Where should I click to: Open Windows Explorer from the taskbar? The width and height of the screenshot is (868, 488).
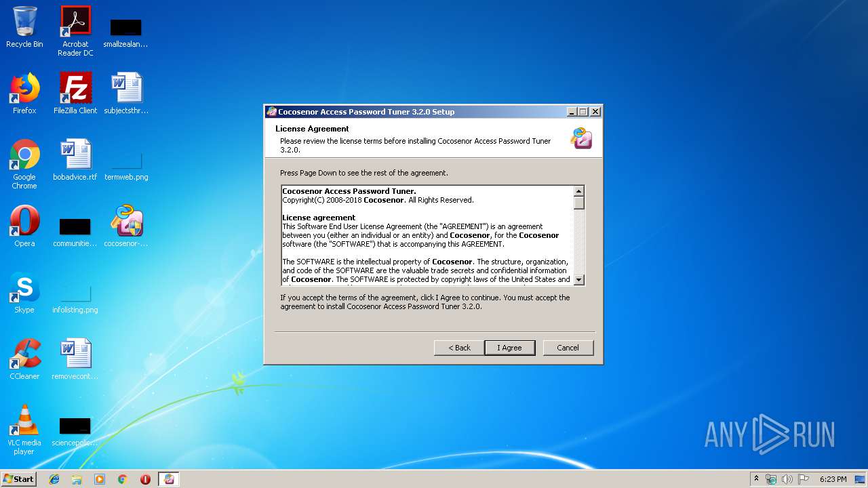click(x=77, y=479)
